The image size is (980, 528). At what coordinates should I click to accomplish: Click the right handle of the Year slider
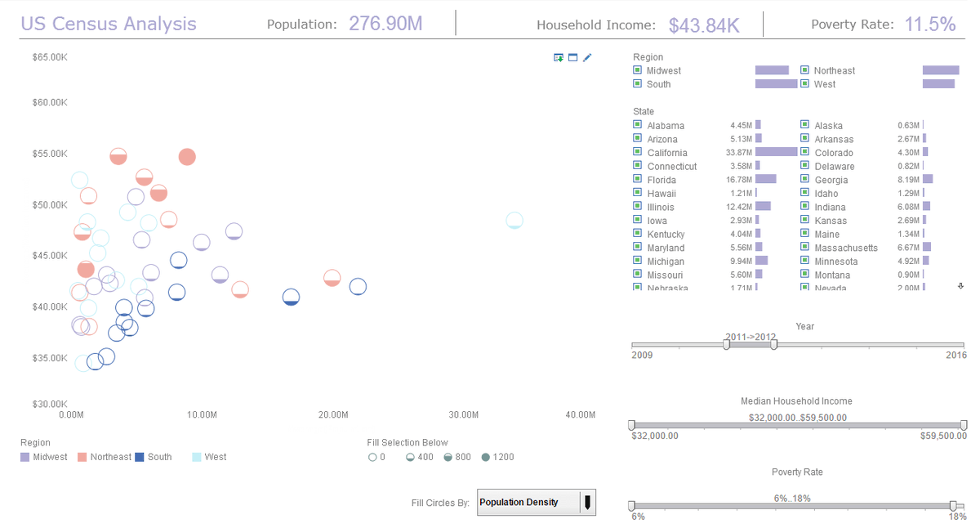773,344
